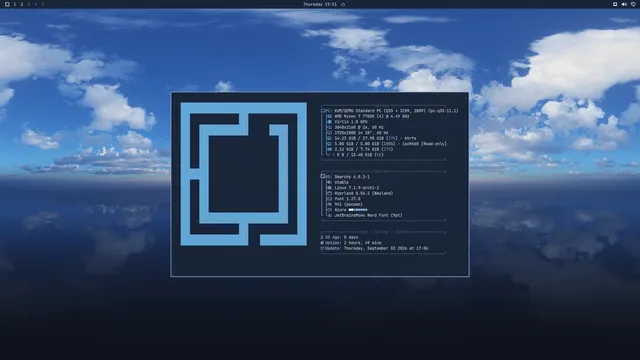Open the Omarchy menu icon in top bar

pyautogui.click(x=7, y=4)
